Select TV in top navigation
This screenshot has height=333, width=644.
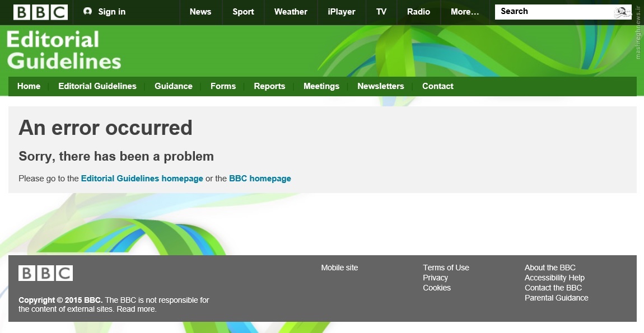point(381,12)
